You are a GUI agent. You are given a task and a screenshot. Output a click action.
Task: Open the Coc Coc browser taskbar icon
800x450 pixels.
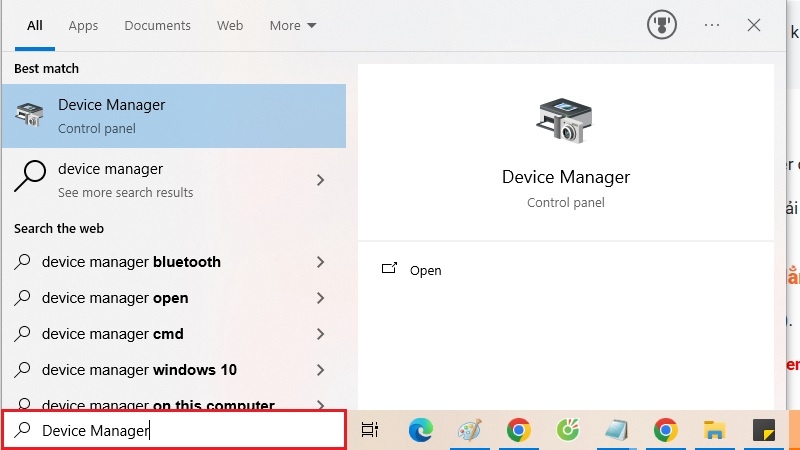pos(568,430)
